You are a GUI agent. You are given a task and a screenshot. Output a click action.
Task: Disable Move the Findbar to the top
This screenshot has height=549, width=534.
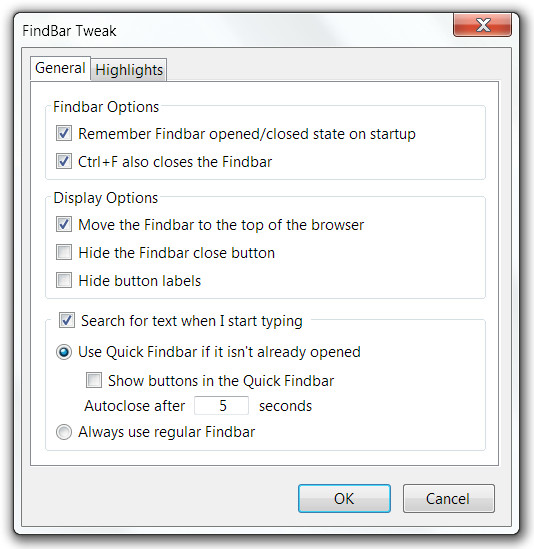pyautogui.click(x=64, y=224)
